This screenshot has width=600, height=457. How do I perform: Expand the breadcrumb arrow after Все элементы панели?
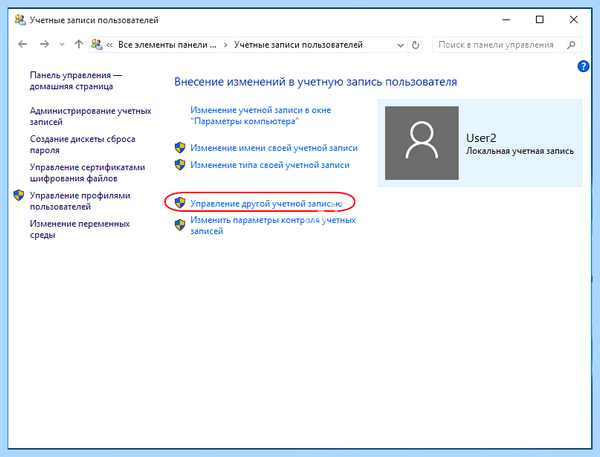(x=225, y=45)
